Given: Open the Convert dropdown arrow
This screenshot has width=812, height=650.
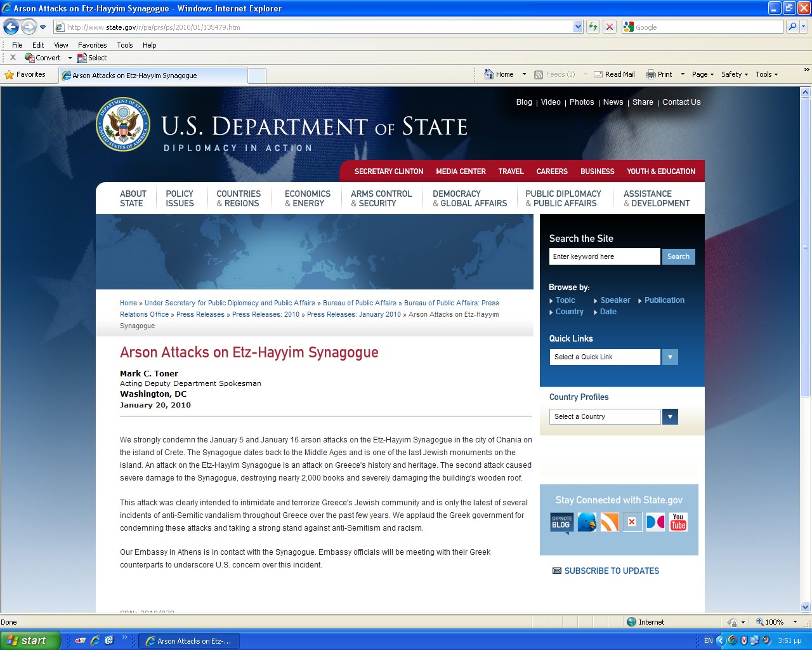Looking at the screenshot, I should point(70,58).
